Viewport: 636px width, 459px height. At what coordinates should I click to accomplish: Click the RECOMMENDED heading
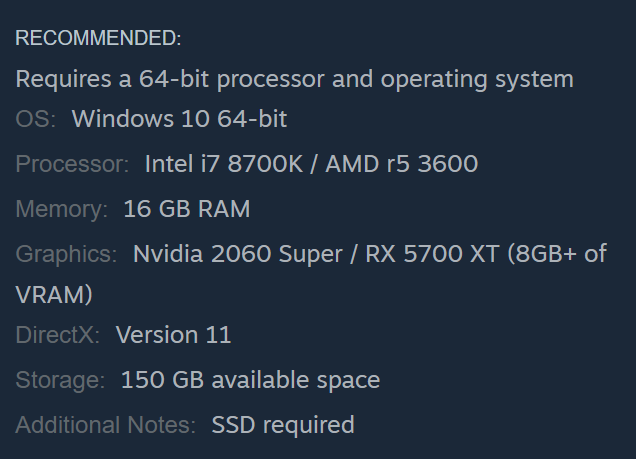coord(98,38)
